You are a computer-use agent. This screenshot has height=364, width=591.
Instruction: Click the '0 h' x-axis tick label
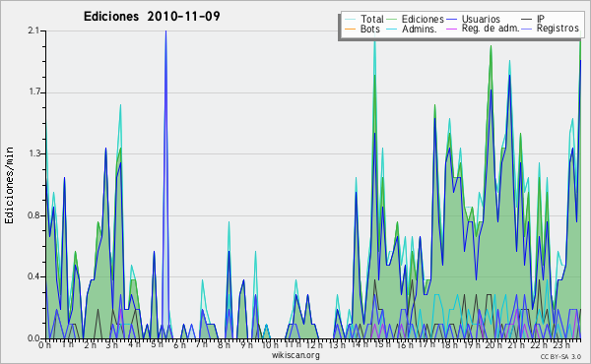point(45,345)
